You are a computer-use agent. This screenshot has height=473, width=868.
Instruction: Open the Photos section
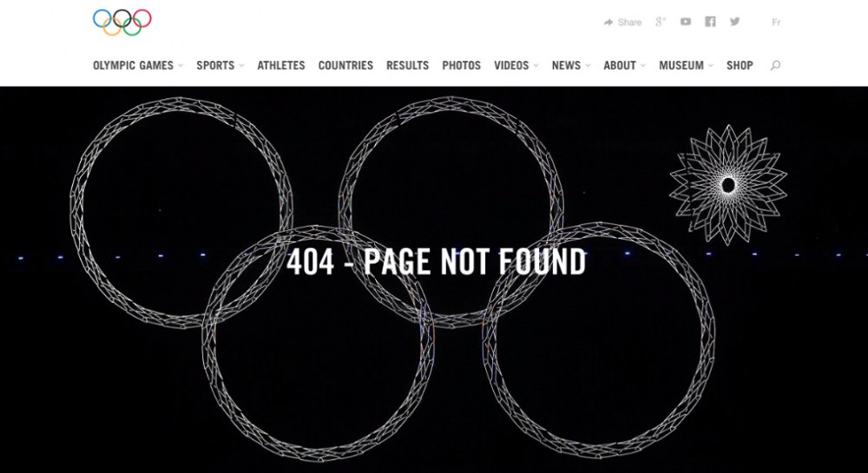[461, 65]
